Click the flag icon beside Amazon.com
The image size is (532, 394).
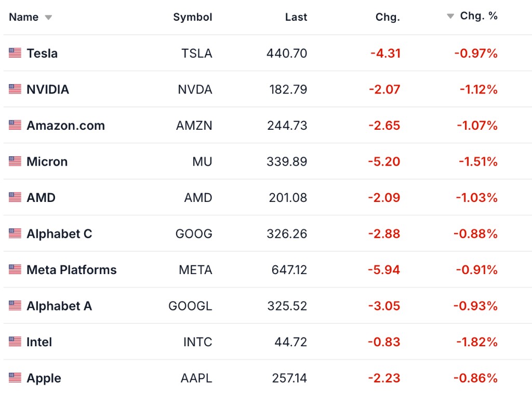tap(15, 125)
